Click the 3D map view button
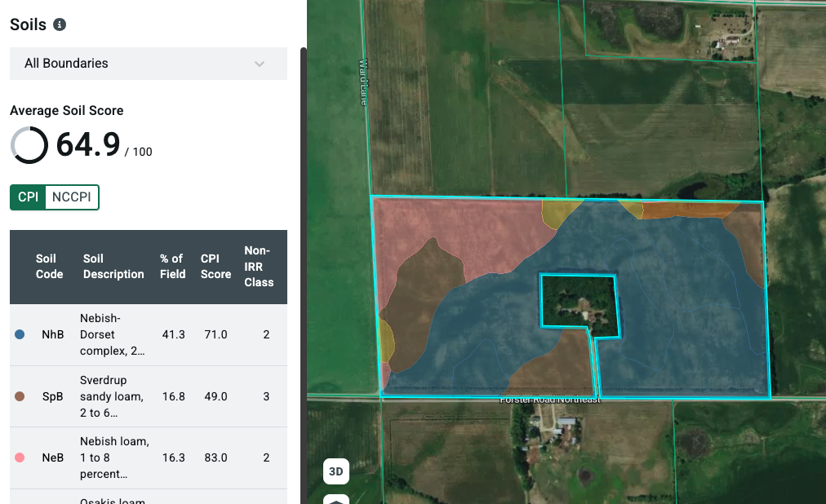 tap(336, 471)
